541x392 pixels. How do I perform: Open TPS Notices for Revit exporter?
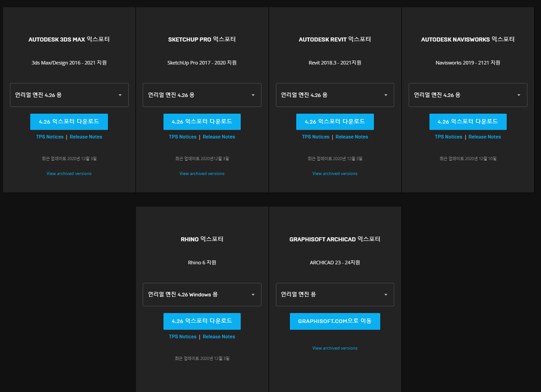click(316, 137)
